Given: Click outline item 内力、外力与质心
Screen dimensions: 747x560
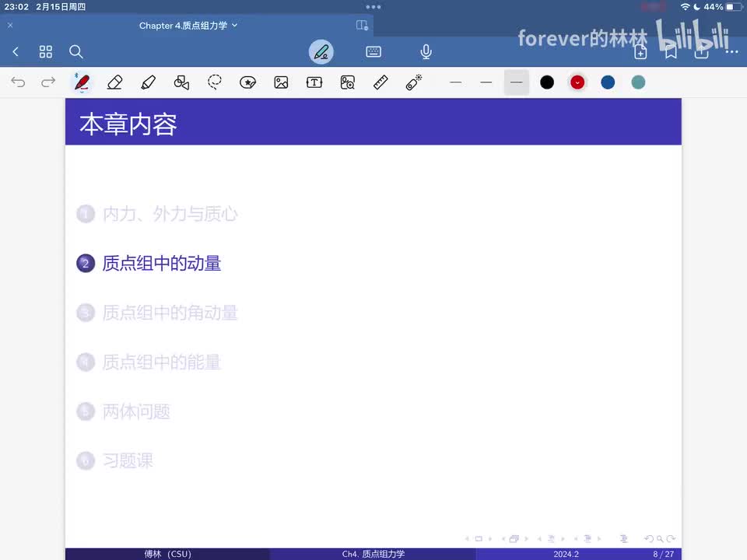Looking at the screenshot, I should point(170,214).
